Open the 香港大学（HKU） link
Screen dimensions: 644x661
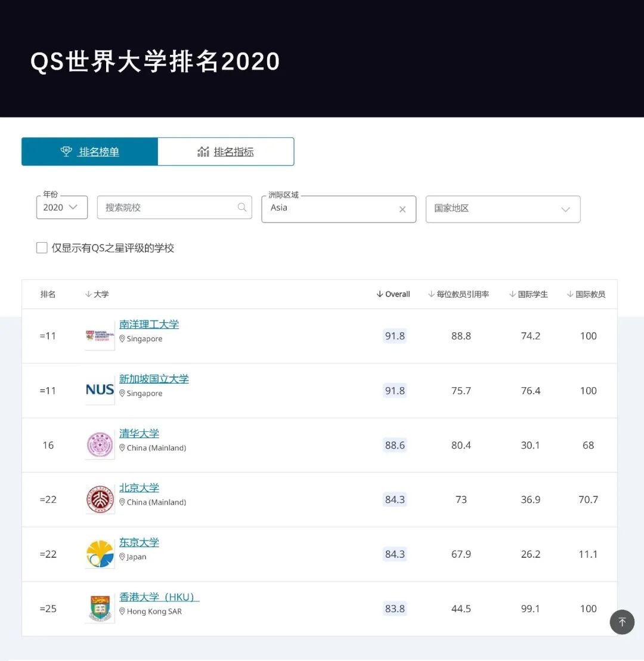[x=159, y=597]
